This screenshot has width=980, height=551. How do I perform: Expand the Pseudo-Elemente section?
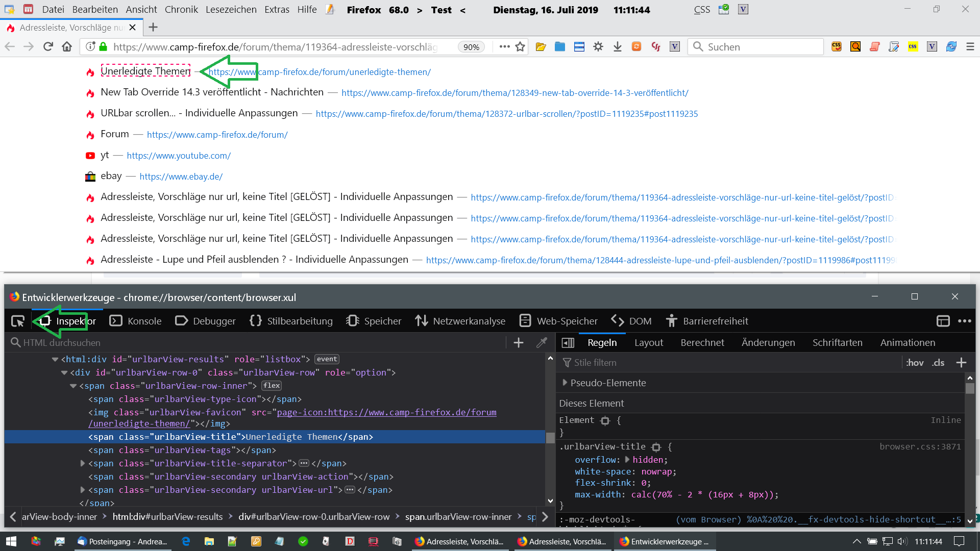[565, 383]
